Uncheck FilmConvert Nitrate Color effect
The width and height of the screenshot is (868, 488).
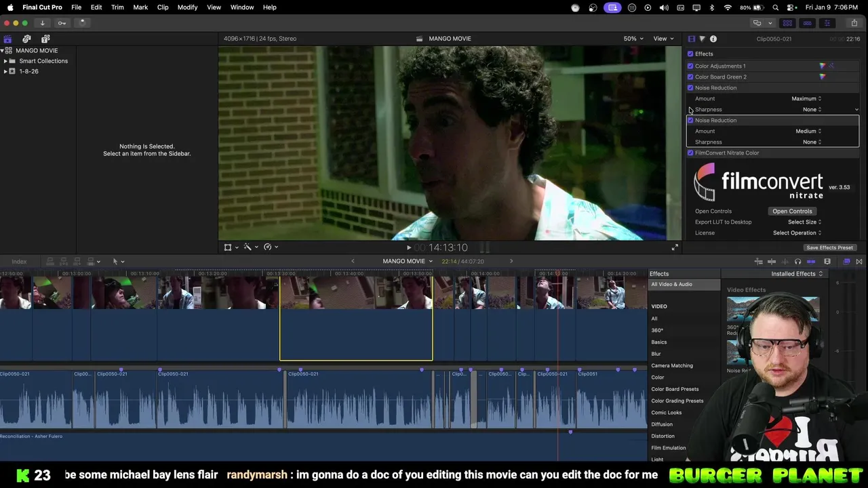[690, 152]
